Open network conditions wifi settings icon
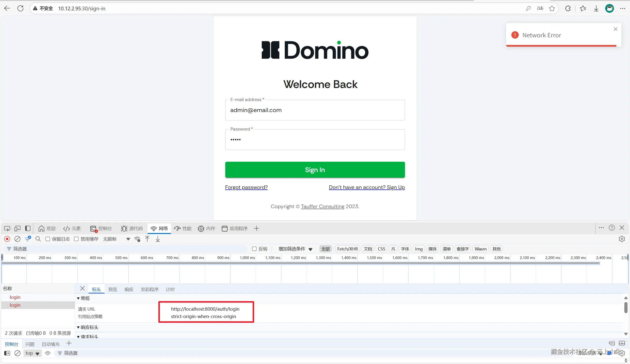This screenshot has height=364, width=630. click(x=137, y=239)
